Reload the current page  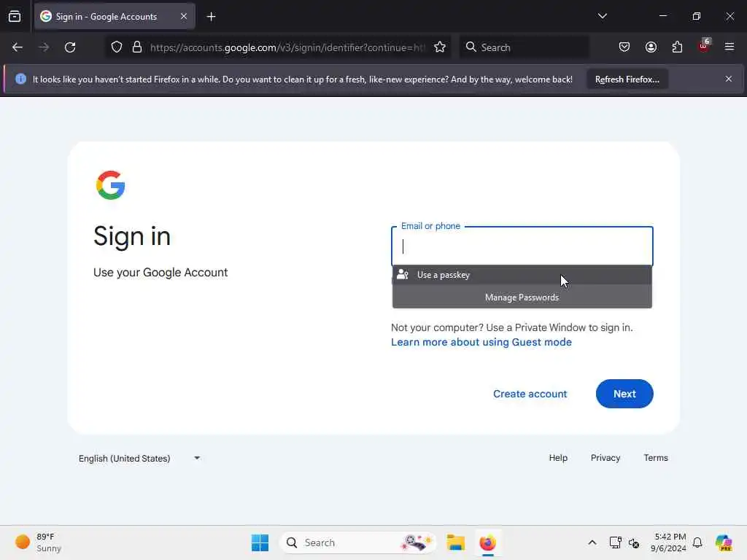70,47
